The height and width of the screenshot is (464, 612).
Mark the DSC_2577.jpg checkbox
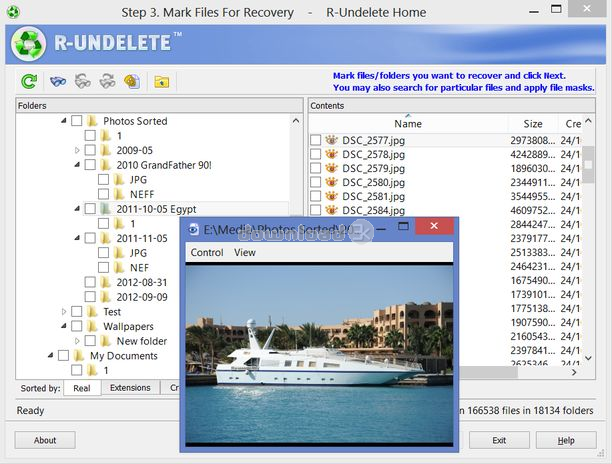pyautogui.click(x=315, y=140)
